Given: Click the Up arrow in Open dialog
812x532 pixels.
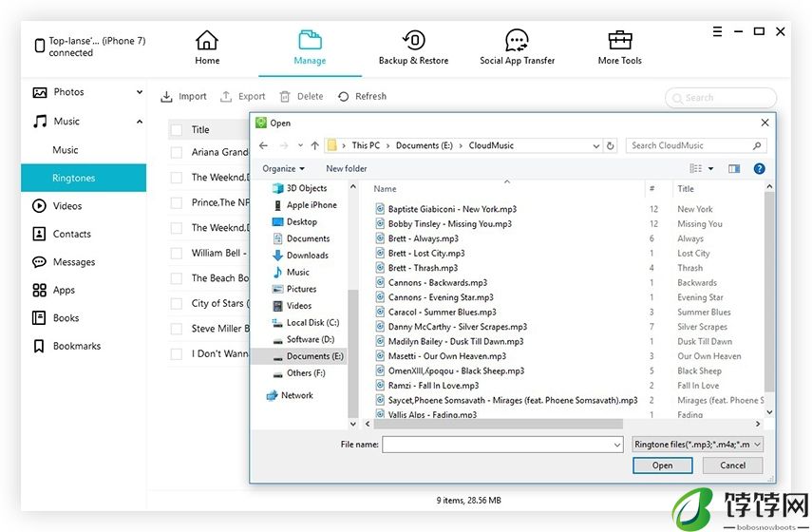Looking at the screenshot, I should [315, 145].
